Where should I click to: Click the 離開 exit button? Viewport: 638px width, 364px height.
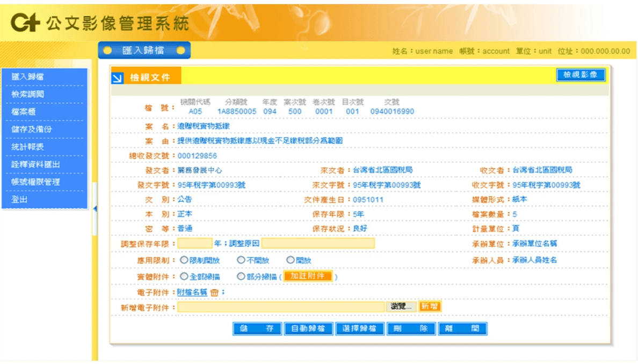[x=462, y=329]
